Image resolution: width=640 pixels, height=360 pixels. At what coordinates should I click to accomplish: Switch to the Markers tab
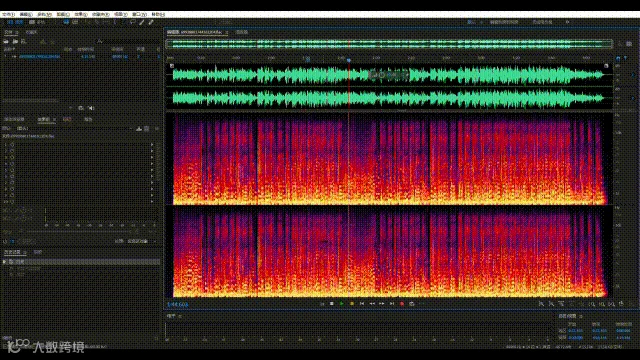tap(67, 119)
